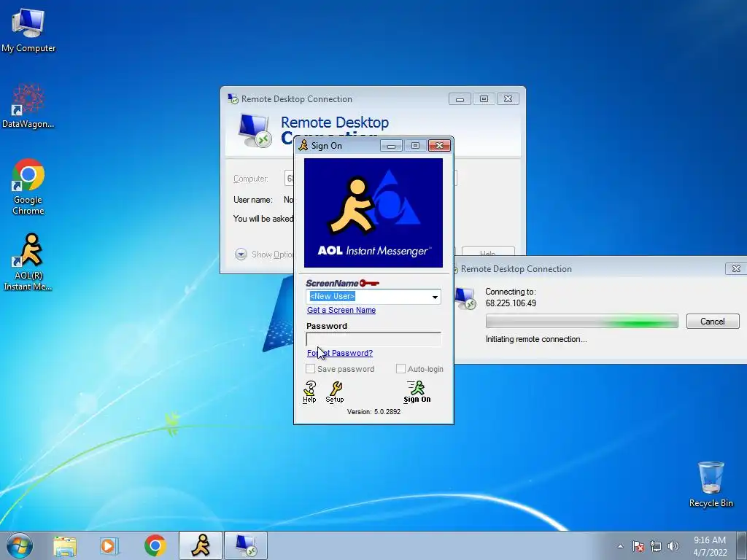Screen dimensions: 747x560
Task: Launch Windows Media Player from taskbar
Action: pos(109,545)
